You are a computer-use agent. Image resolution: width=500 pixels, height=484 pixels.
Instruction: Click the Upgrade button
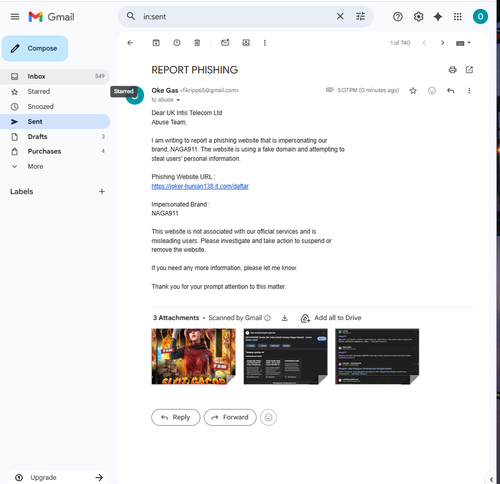click(x=57, y=477)
